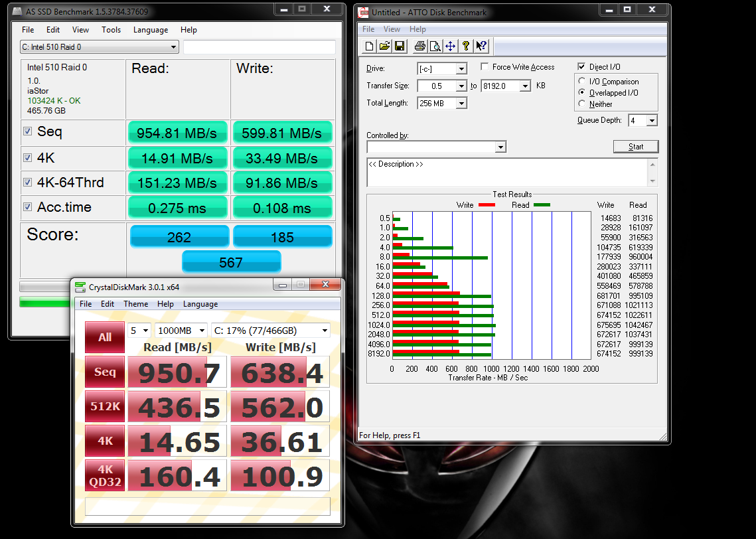Open the 1000MB test size dropdown
The image size is (756, 539).
[x=181, y=331]
